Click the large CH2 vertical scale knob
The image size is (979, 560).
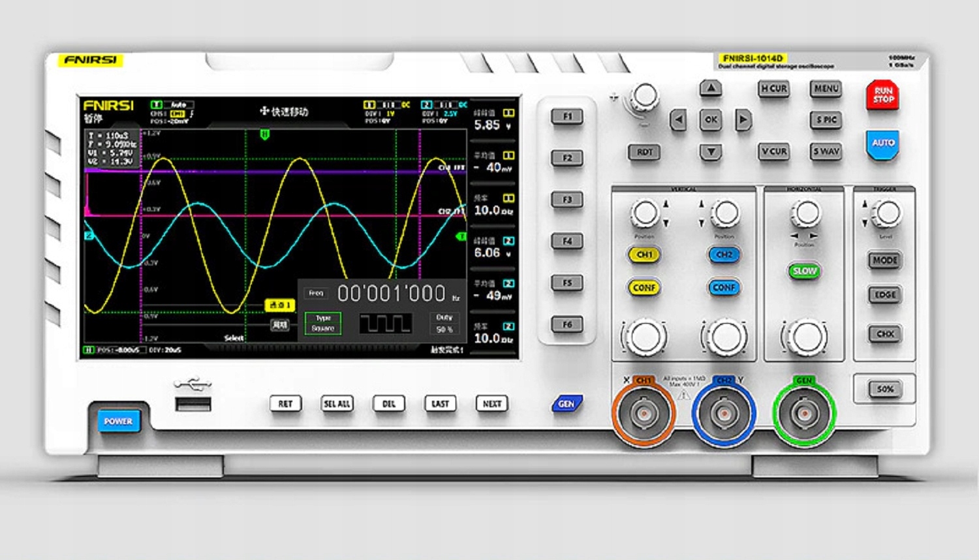[725, 337]
